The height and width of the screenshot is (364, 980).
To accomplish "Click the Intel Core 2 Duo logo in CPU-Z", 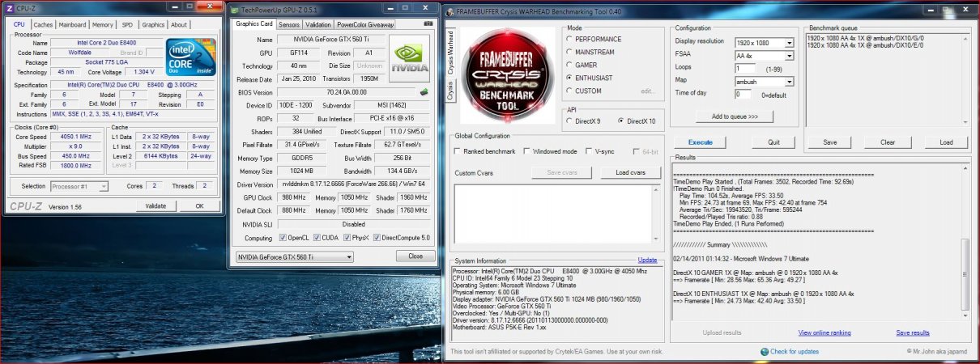I will tap(191, 57).
